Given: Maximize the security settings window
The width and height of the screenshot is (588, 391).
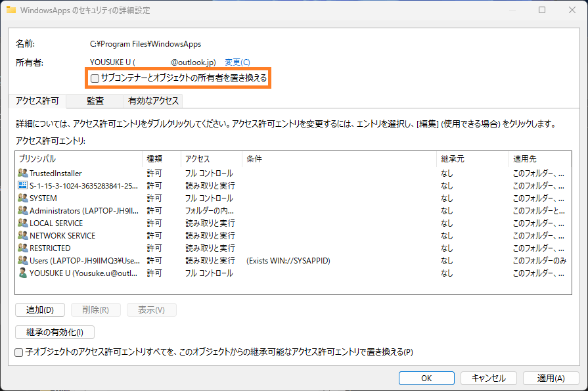Looking at the screenshot, I should [x=542, y=10].
